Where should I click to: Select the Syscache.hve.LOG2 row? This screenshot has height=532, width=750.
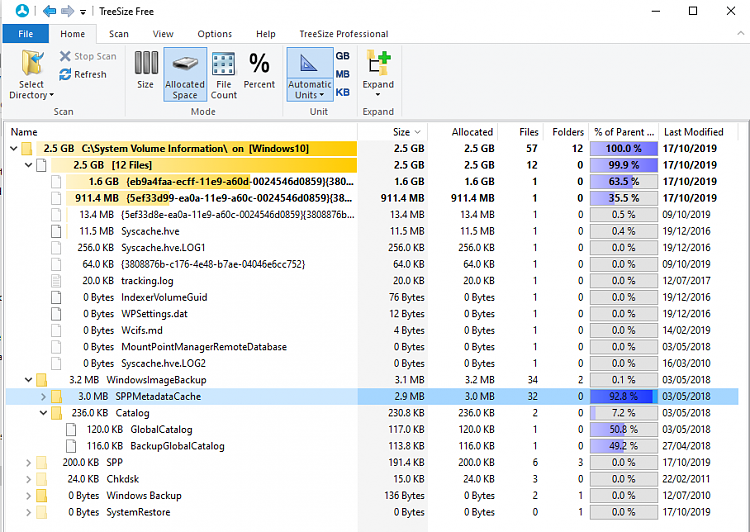(x=372, y=364)
